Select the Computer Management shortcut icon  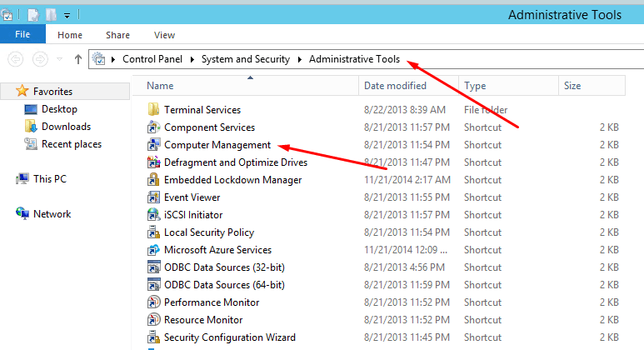pos(153,145)
